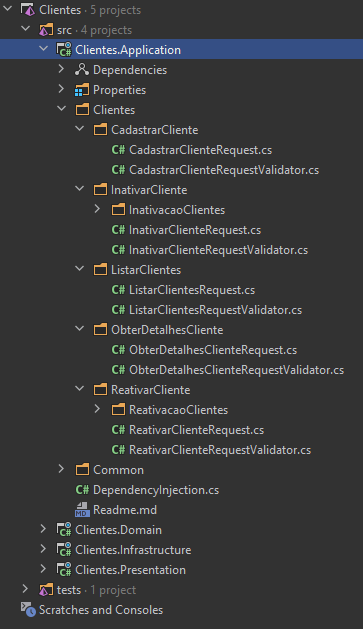Select the Readme.md file name
This screenshot has width=363, height=629.
125,510
